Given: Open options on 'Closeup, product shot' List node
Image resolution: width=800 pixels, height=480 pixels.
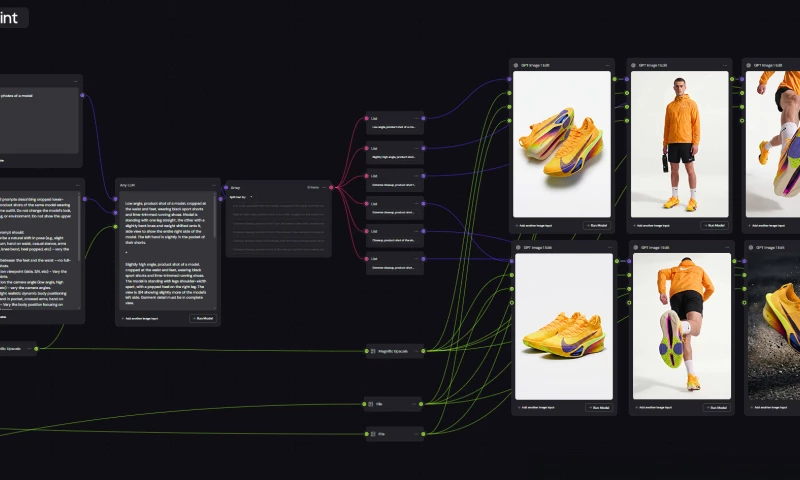Looking at the screenshot, I should [x=416, y=231].
